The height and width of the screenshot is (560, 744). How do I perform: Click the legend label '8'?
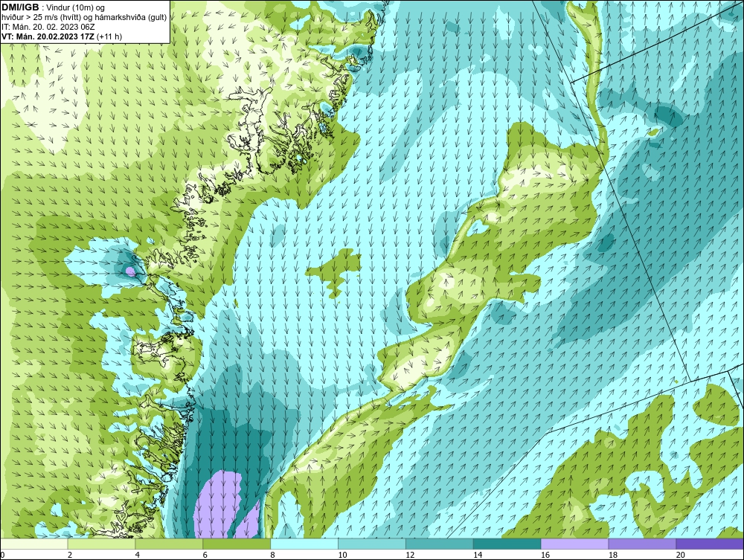pyautogui.click(x=272, y=555)
